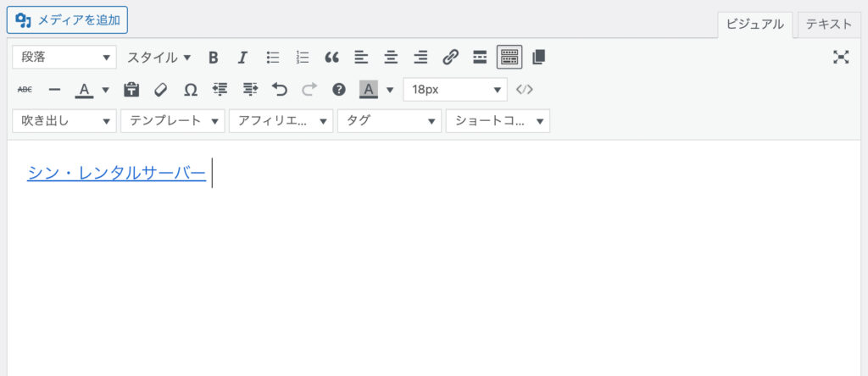Toggle italic formatting
This screenshot has height=376, width=868.
pos(242,57)
